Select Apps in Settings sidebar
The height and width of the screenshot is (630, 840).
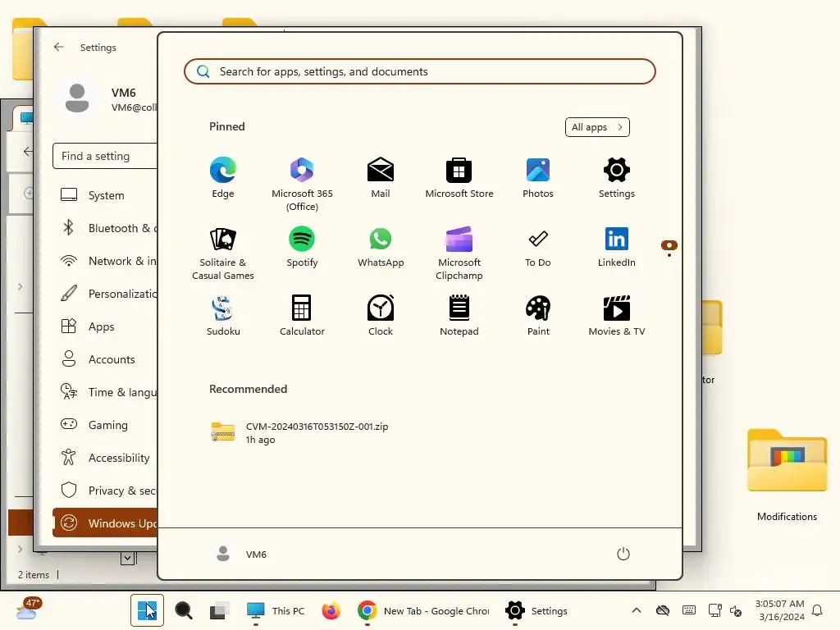click(105, 326)
